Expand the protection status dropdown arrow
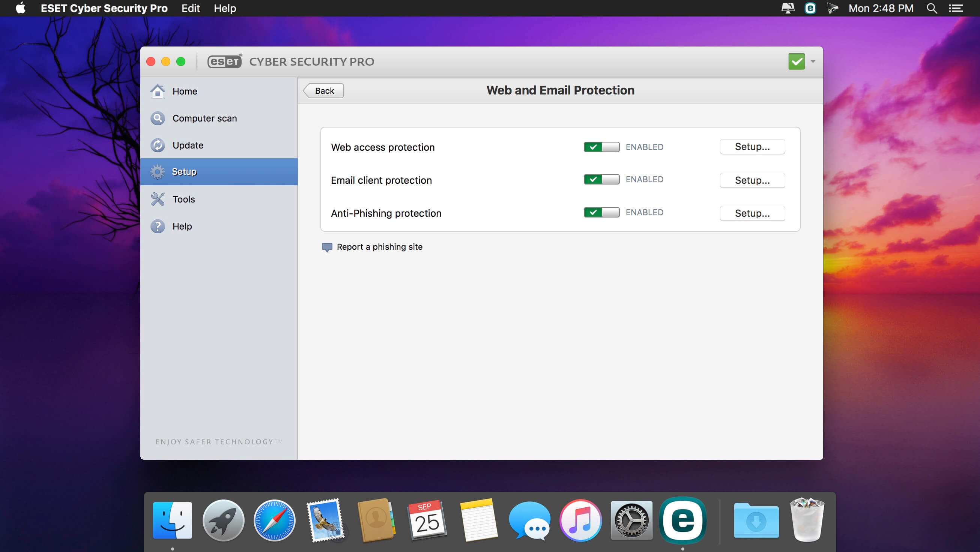 pos(813,61)
